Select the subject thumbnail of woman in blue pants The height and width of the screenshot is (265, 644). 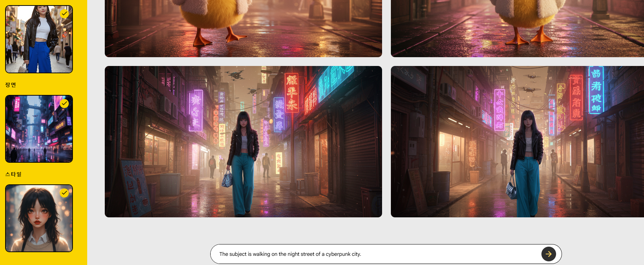click(39, 39)
